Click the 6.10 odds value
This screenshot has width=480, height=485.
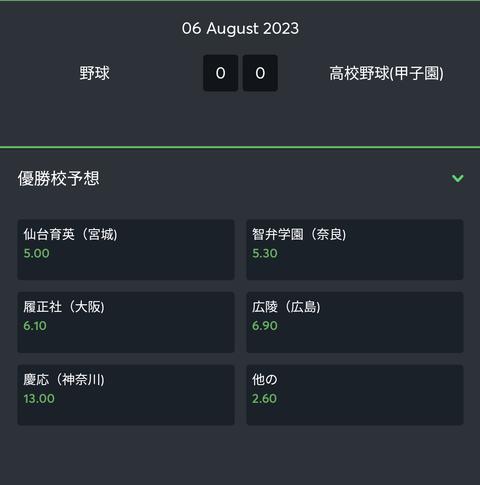coord(35,326)
